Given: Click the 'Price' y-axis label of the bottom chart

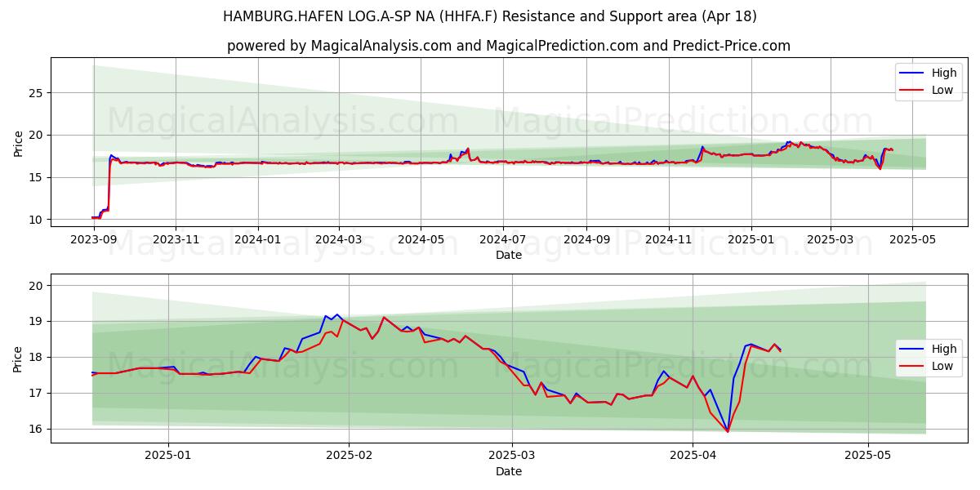Looking at the screenshot, I should (18, 359).
